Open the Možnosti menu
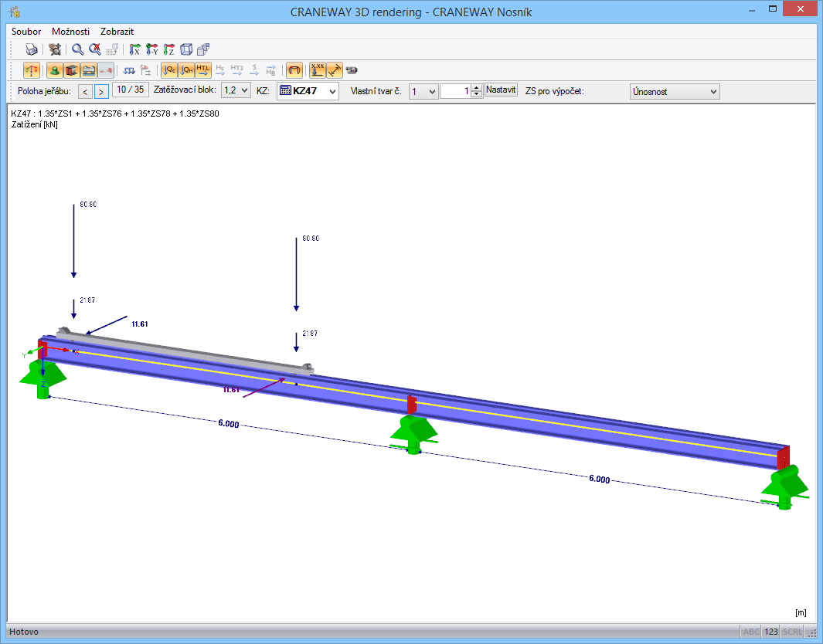Image resolution: width=823 pixels, height=644 pixels. [x=71, y=32]
